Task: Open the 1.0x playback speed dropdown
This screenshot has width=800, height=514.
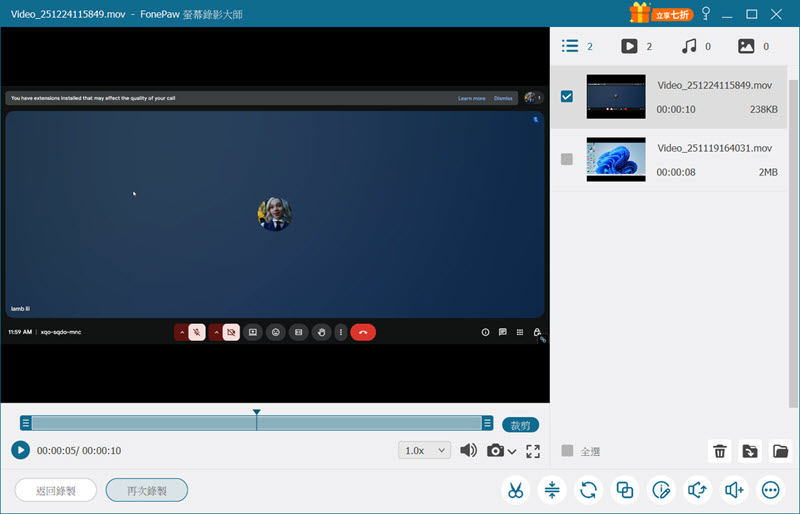Action: tap(424, 451)
